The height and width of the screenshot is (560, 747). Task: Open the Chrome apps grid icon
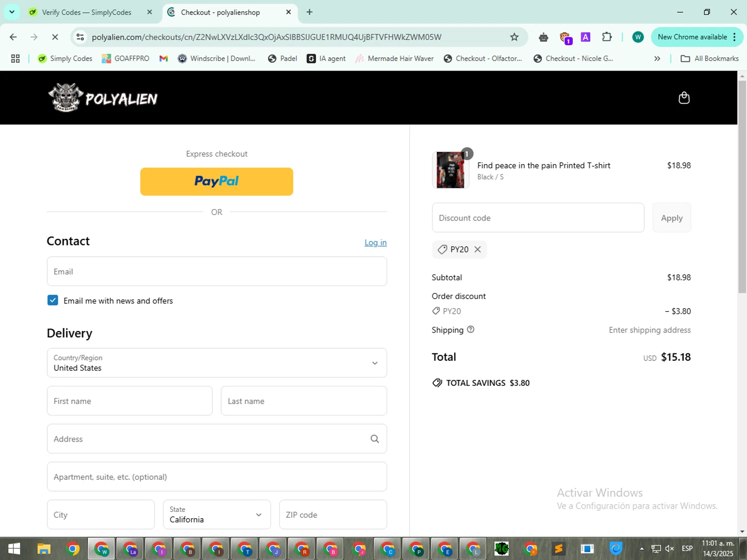point(15,59)
